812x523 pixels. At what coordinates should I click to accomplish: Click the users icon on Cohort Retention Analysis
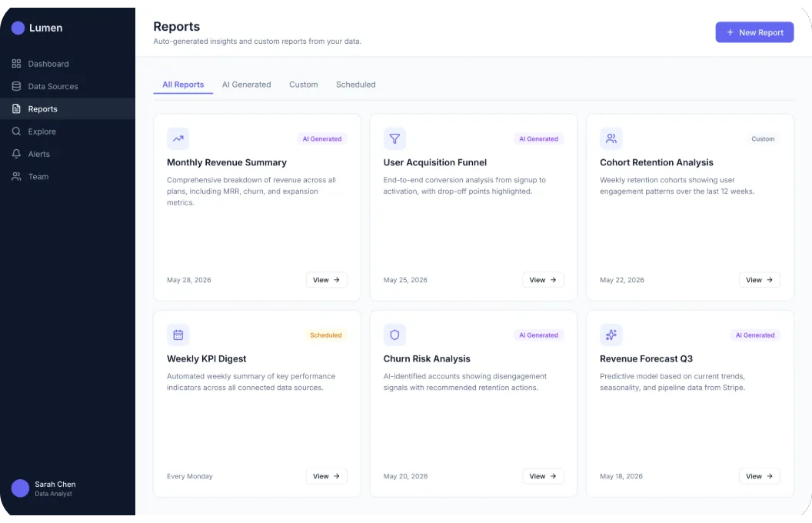click(611, 138)
